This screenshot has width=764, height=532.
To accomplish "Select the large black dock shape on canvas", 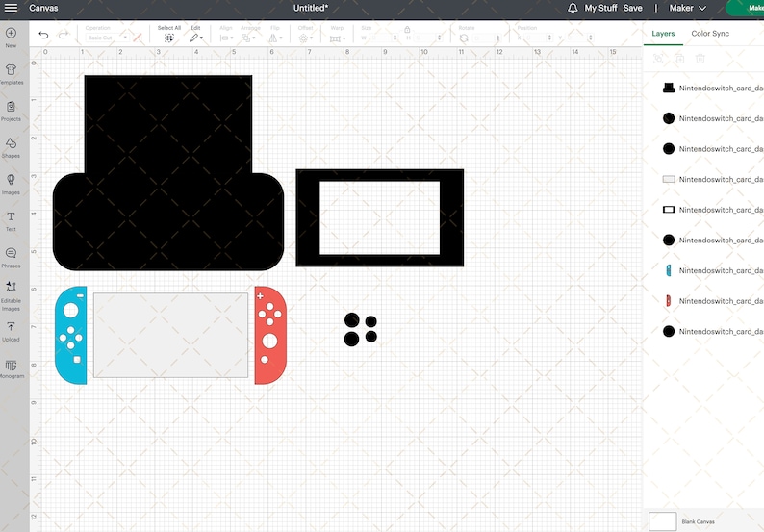I will (x=168, y=173).
